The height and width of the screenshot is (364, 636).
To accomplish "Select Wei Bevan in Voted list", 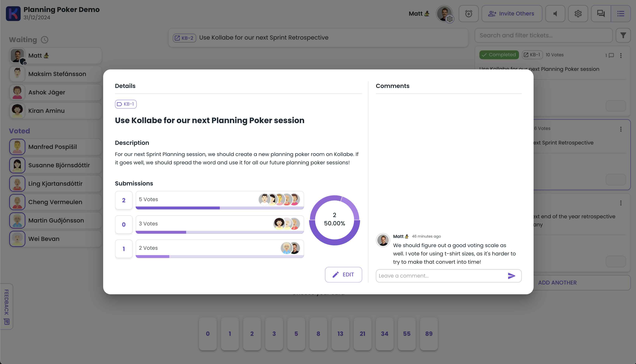I will tap(56, 239).
